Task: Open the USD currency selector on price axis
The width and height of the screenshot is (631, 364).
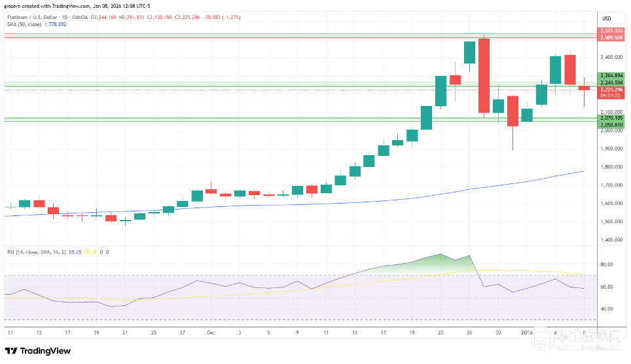Action: [x=606, y=18]
